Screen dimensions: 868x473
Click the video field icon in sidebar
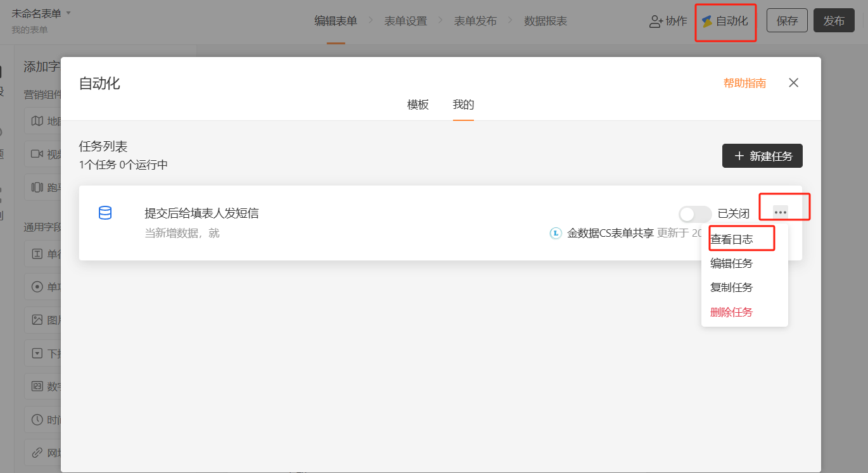[x=37, y=154]
